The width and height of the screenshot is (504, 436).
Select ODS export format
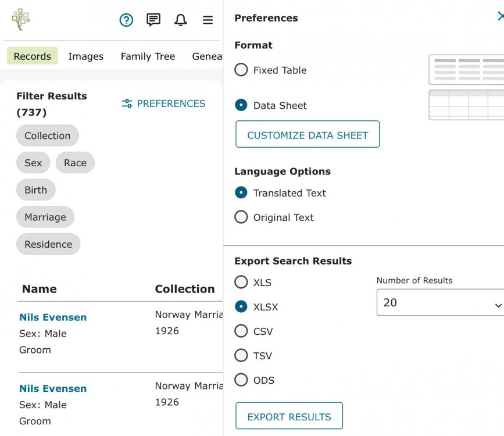pyautogui.click(x=241, y=380)
